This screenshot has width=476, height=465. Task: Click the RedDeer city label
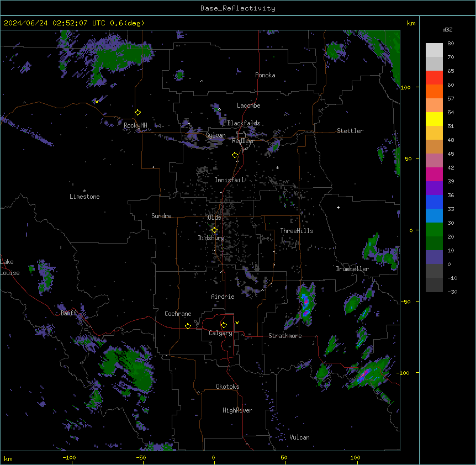(x=243, y=141)
